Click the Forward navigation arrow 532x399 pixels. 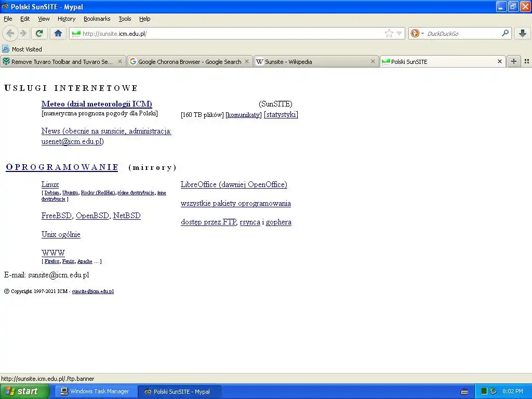[23, 33]
